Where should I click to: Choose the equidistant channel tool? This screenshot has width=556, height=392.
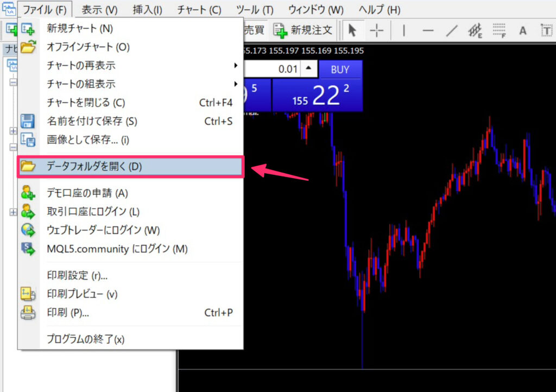click(476, 30)
